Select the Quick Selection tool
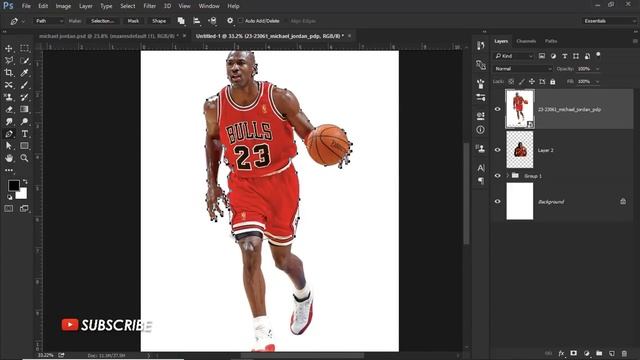Image resolution: width=640 pixels, height=360 pixels. click(x=24, y=60)
